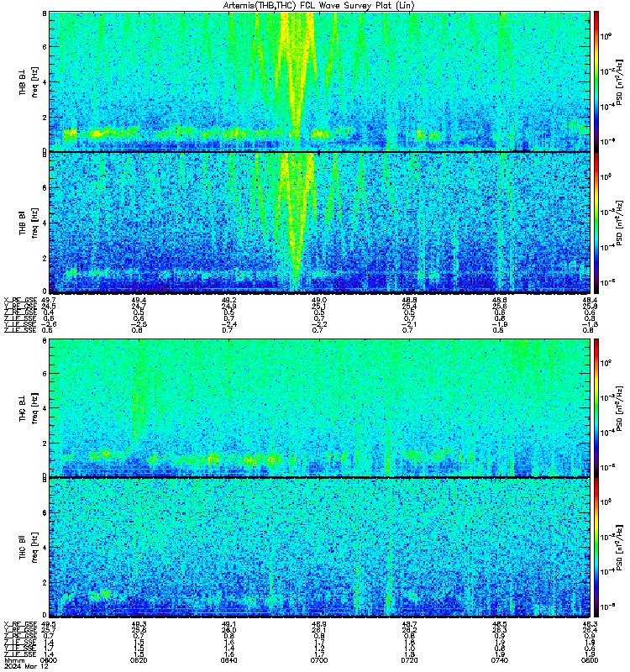The image size is (630, 672).
Task: Click the PSD color bar beside THB B∥ panel
Action: [x=596, y=223]
